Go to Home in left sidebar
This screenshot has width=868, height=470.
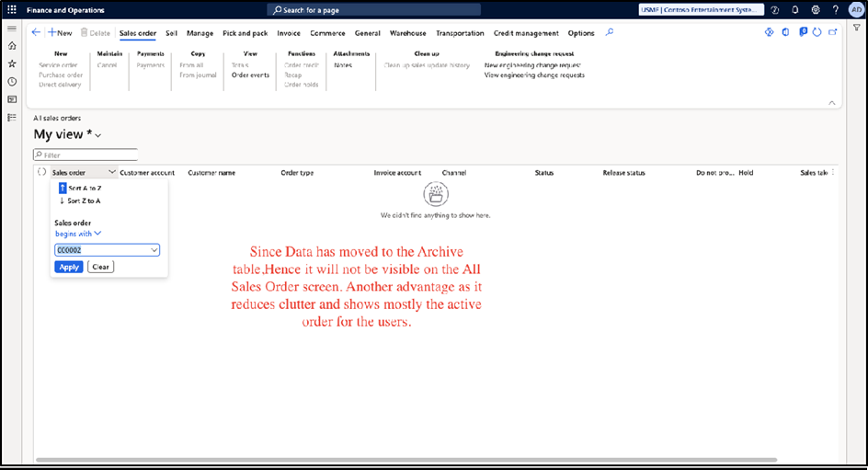click(12, 46)
